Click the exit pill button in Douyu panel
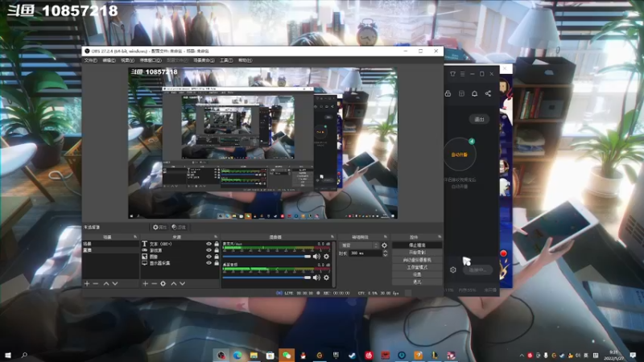Image resolution: width=644 pixels, height=362 pixels. [479, 119]
